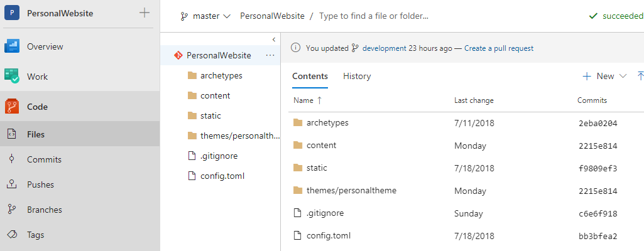Open commit f9809ef3 link
Viewport: 644px width, 251px height.
point(597,168)
